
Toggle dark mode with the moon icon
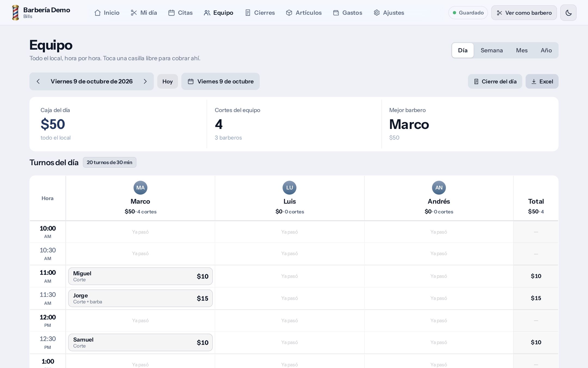click(568, 13)
